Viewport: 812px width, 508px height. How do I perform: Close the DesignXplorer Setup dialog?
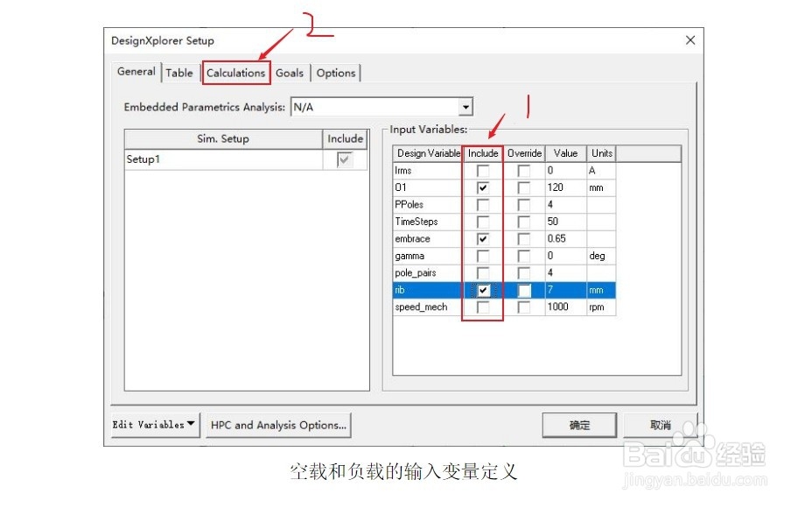coord(689,40)
